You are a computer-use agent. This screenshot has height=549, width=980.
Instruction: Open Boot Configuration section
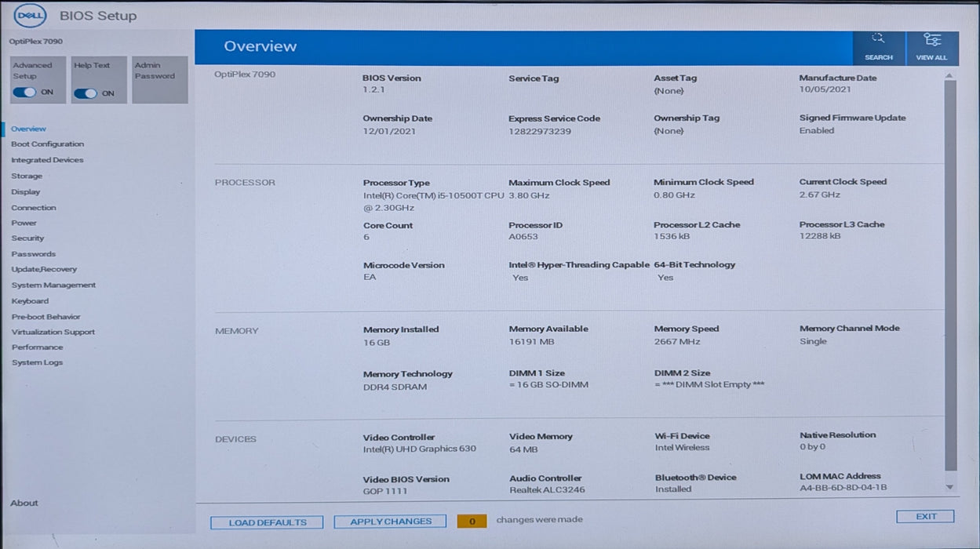(x=47, y=144)
